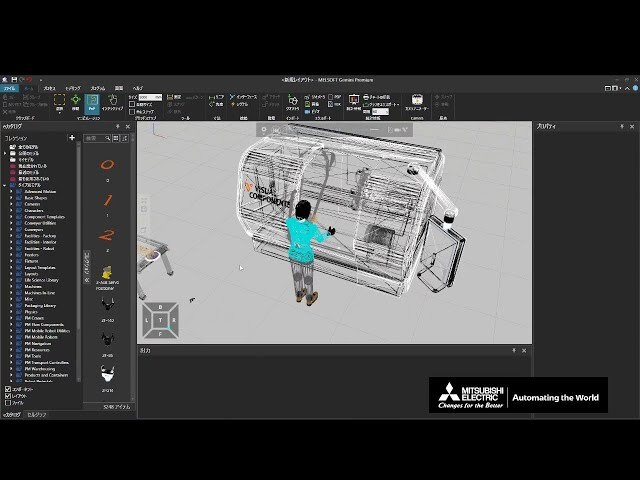640x480 pixels.
Task: Select the orange '2' catalog thumbnail
Action: click(x=107, y=236)
